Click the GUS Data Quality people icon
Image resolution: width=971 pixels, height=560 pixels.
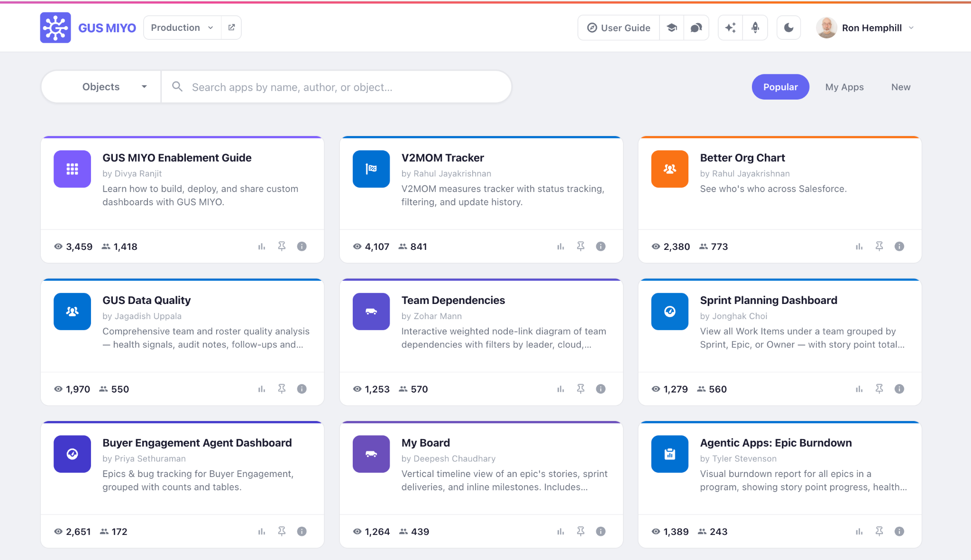click(x=72, y=312)
